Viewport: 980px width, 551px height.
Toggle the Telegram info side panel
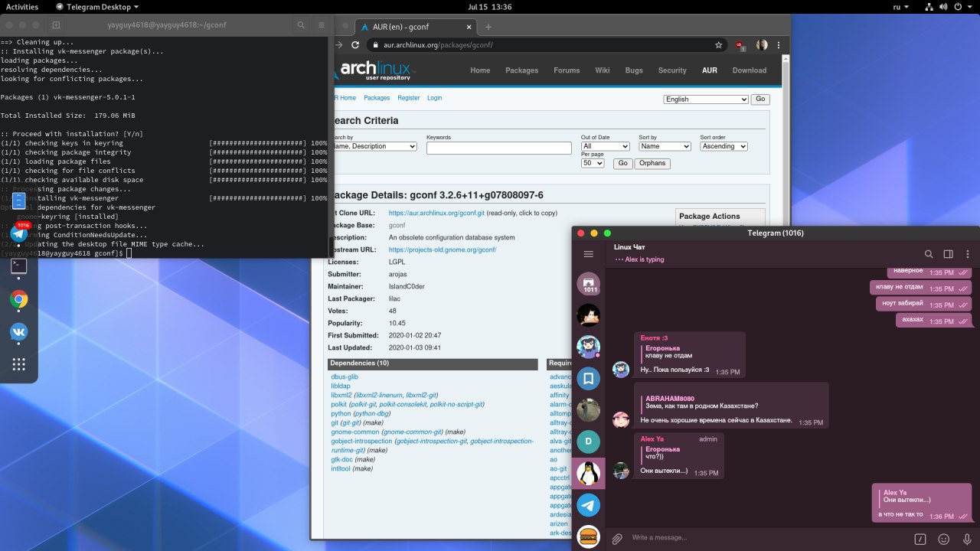pos(948,254)
